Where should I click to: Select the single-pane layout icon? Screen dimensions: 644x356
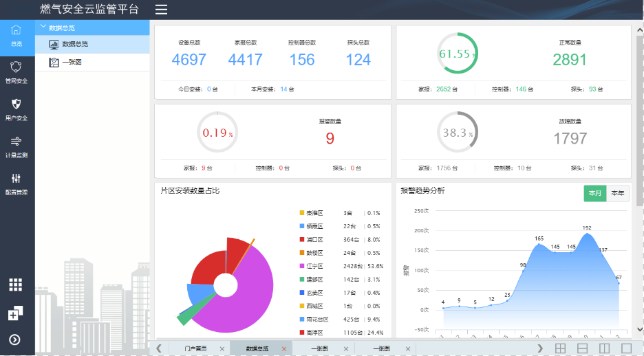coord(626,348)
